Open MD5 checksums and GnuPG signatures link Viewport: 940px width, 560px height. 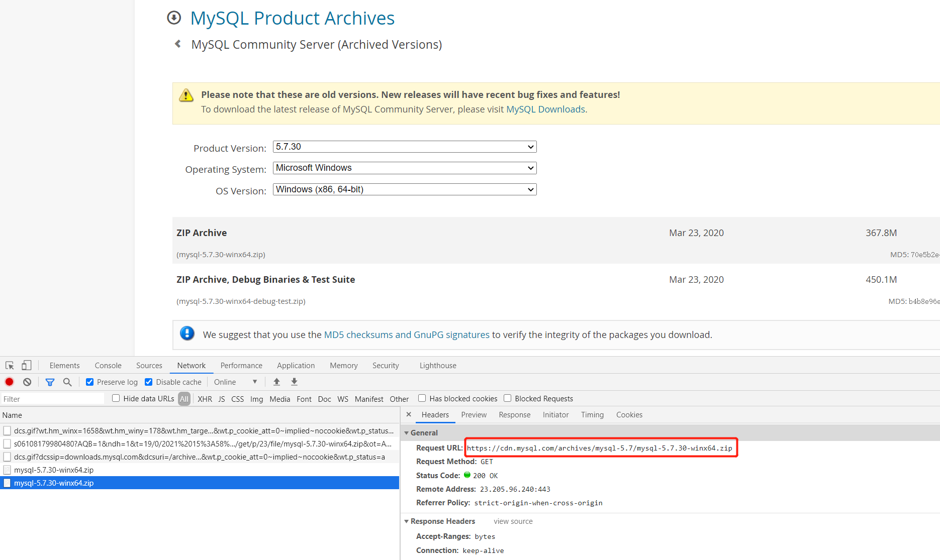(x=407, y=335)
